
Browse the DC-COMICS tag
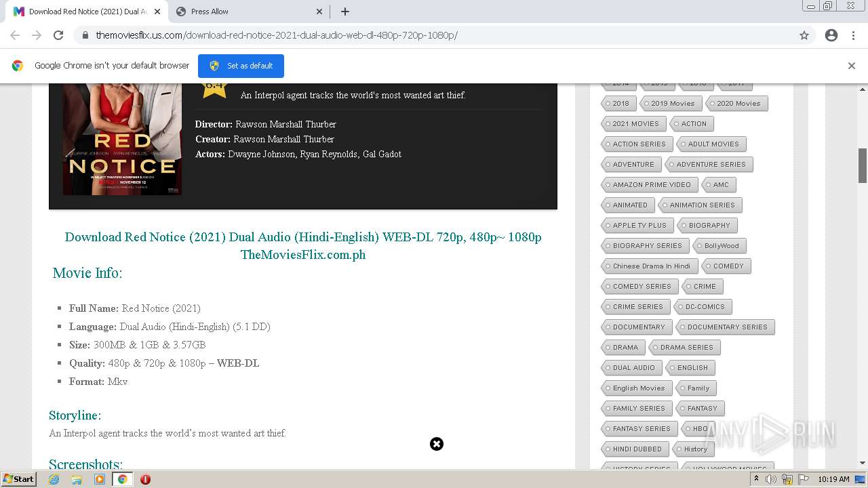point(703,307)
